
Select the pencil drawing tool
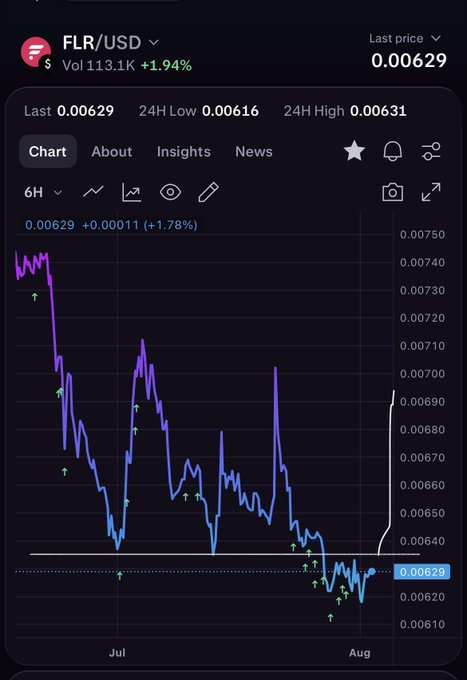click(x=209, y=192)
